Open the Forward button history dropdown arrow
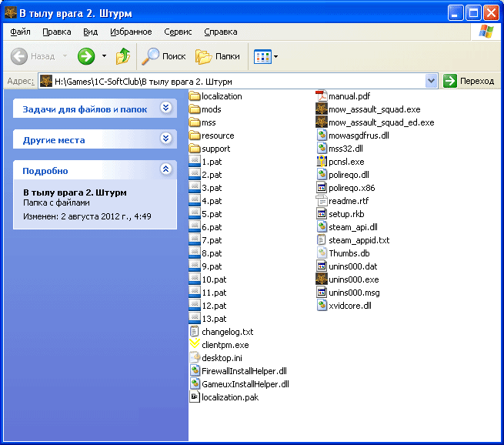Image resolution: width=504 pixels, height=445 pixels. [x=104, y=56]
